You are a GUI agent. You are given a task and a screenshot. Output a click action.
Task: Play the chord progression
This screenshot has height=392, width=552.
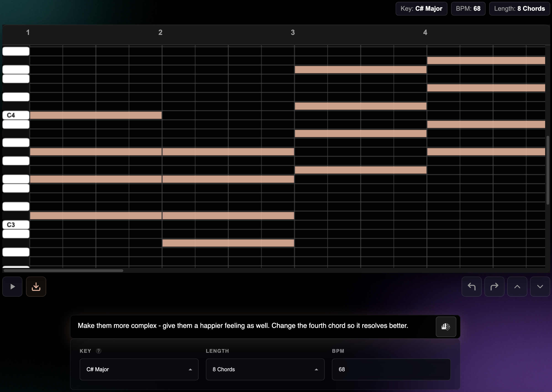tap(12, 287)
